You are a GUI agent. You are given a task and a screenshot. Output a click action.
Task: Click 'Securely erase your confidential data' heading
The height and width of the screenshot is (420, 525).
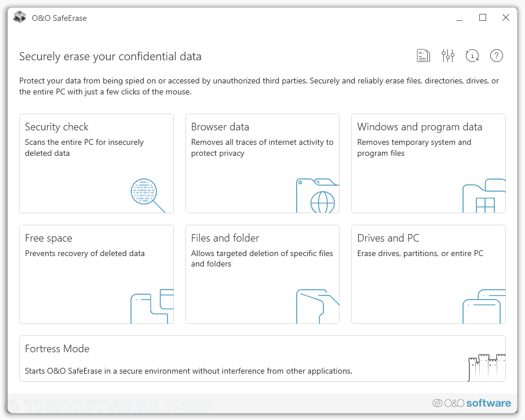[110, 57]
